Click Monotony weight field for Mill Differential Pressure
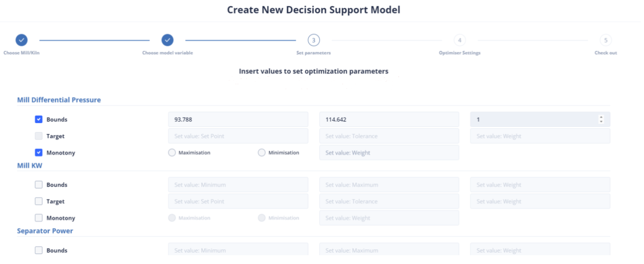This screenshot has width=644, height=264. [x=389, y=153]
